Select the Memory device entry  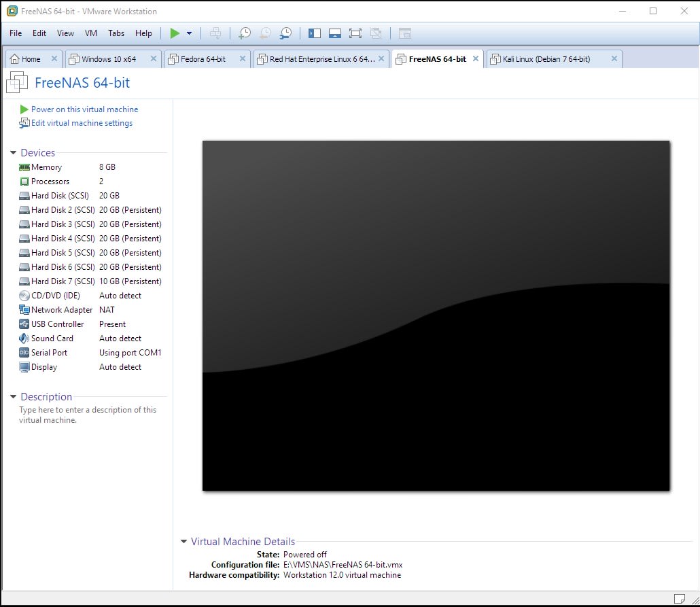(45, 167)
